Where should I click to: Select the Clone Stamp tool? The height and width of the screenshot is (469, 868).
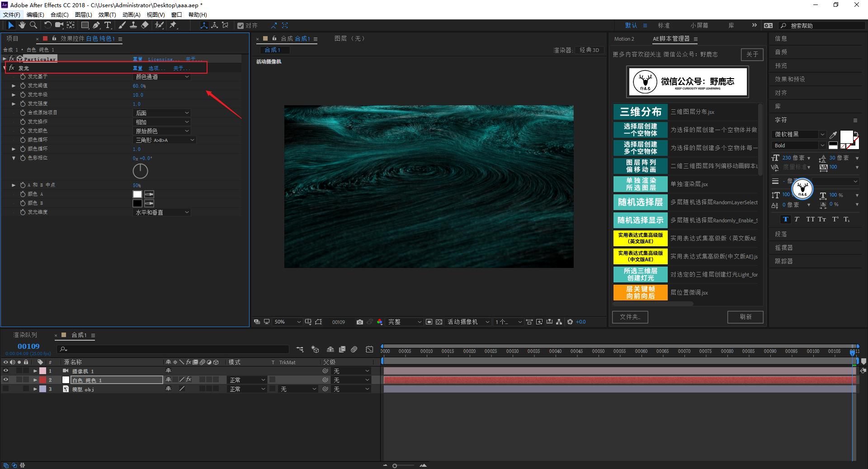click(133, 25)
